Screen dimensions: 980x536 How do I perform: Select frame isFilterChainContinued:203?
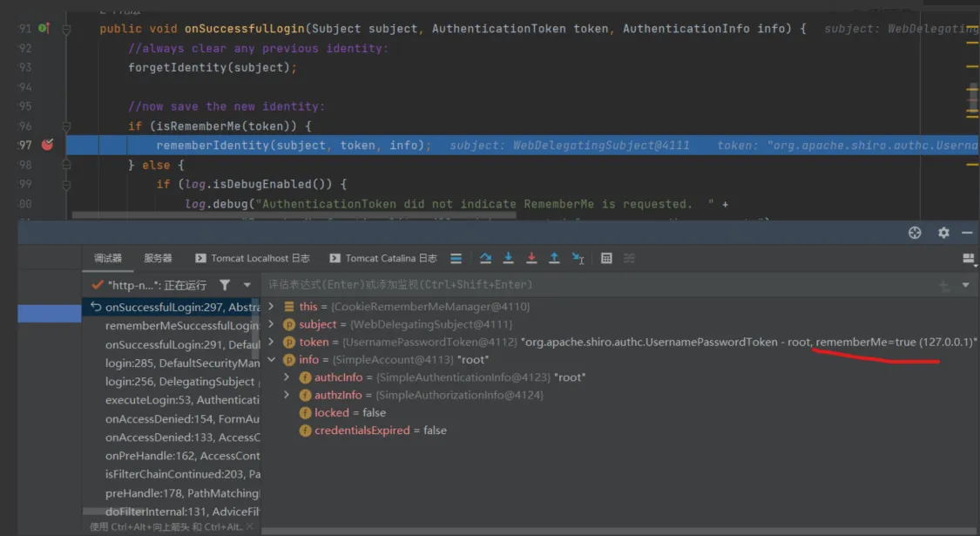click(x=172, y=474)
